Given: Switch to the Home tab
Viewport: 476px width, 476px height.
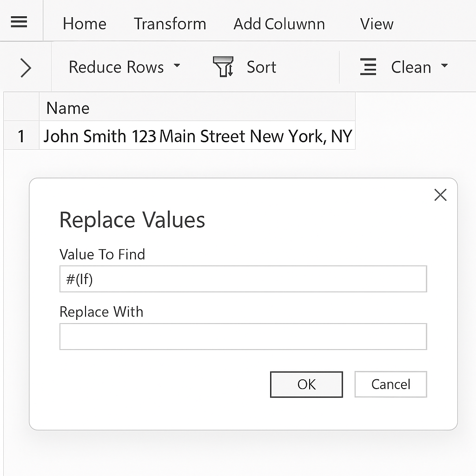Looking at the screenshot, I should click(85, 24).
